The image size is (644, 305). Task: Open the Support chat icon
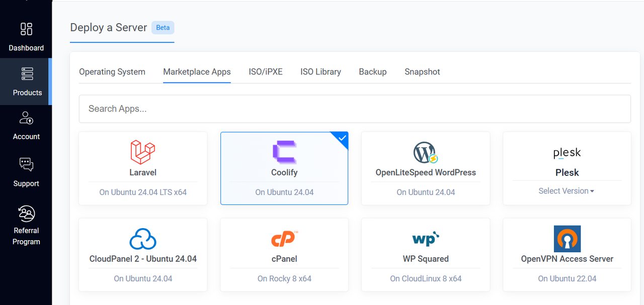click(26, 165)
